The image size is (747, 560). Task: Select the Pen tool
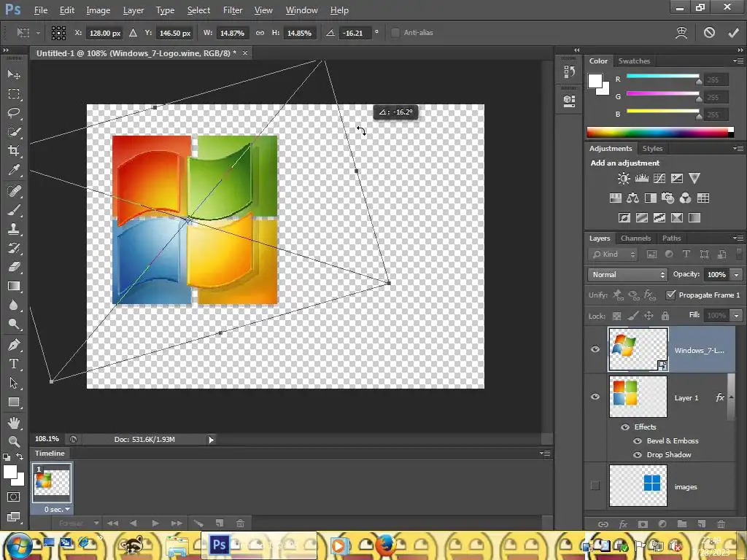pyautogui.click(x=14, y=345)
